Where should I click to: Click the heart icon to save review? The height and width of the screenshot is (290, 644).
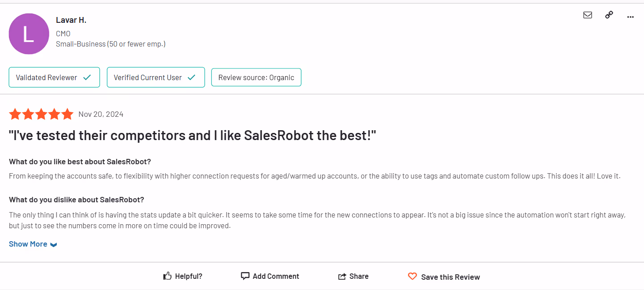pos(412,276)
